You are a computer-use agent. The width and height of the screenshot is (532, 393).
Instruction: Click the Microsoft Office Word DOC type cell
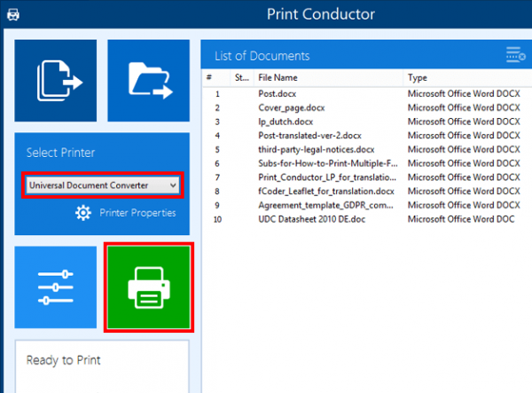(461, 219)
